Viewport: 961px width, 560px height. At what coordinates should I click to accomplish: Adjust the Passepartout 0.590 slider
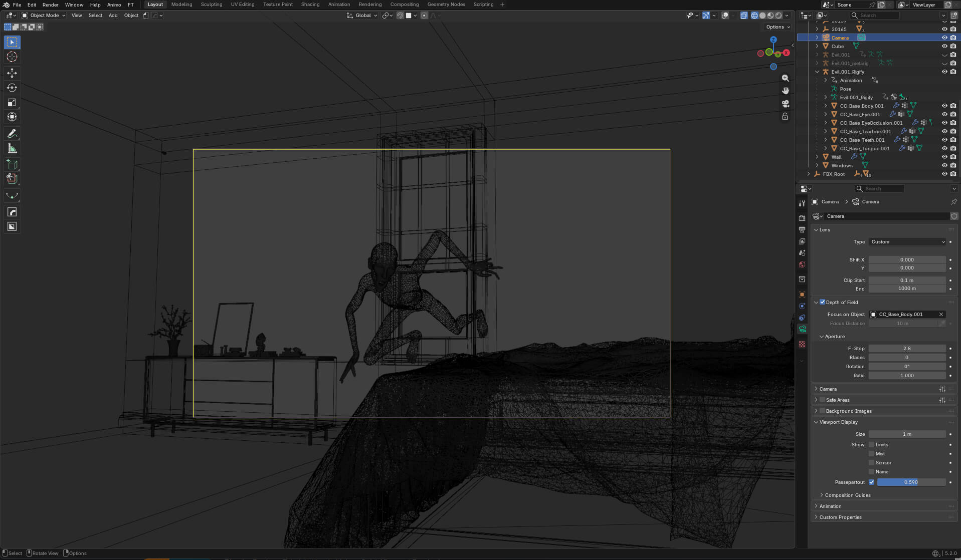(911, 482)
